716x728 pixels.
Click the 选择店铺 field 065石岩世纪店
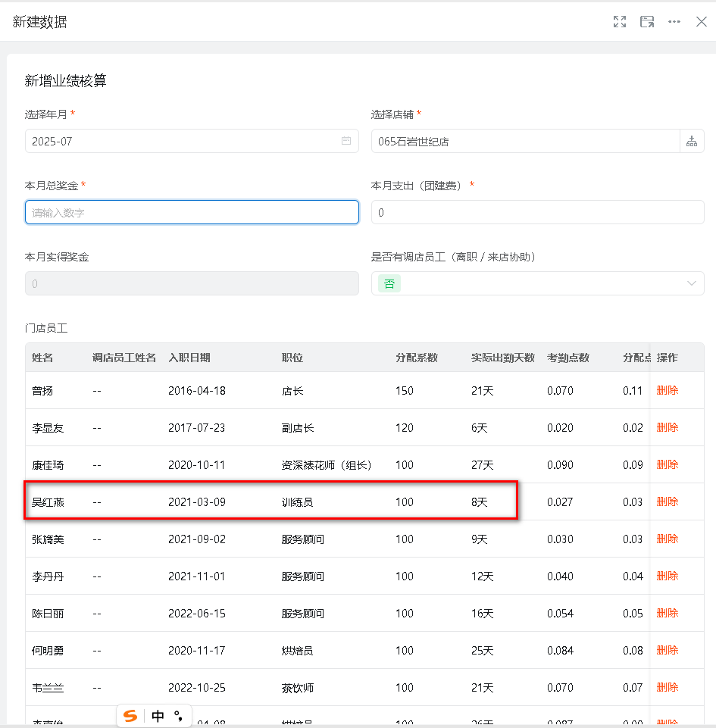(526, 141)
